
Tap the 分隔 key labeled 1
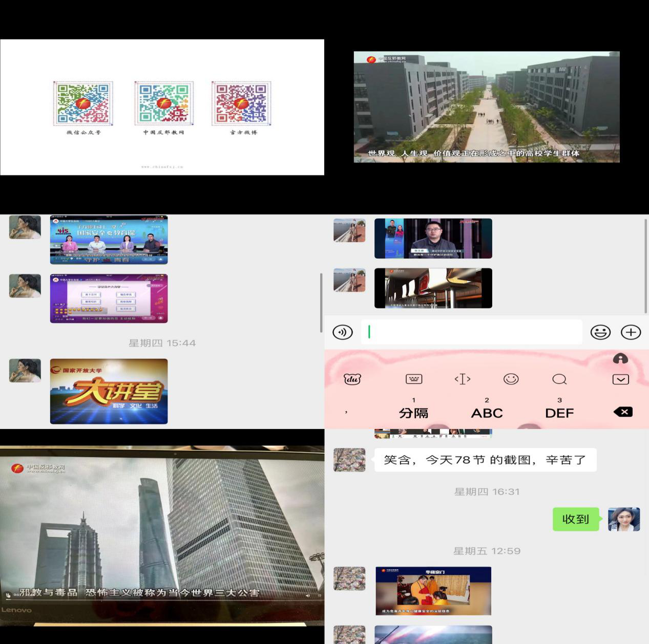413,409
